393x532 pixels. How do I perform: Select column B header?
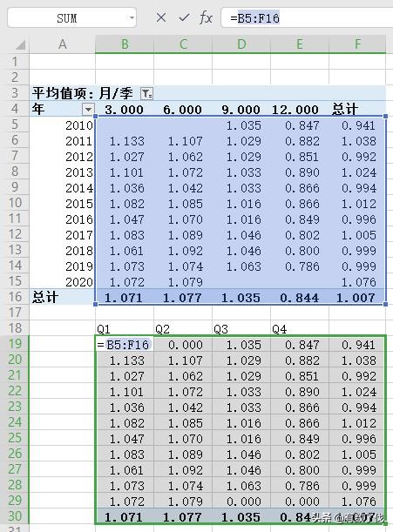click(x=125, y=44)
